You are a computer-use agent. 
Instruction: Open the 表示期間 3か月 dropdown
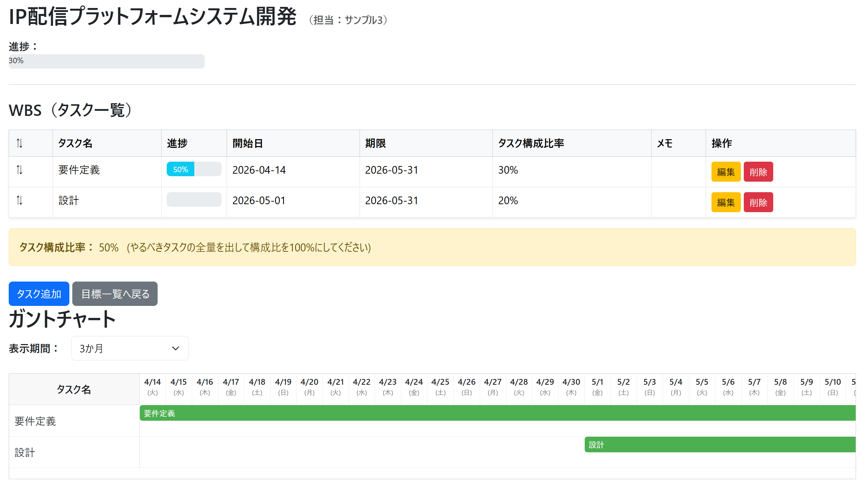click(x=130, y=348)
